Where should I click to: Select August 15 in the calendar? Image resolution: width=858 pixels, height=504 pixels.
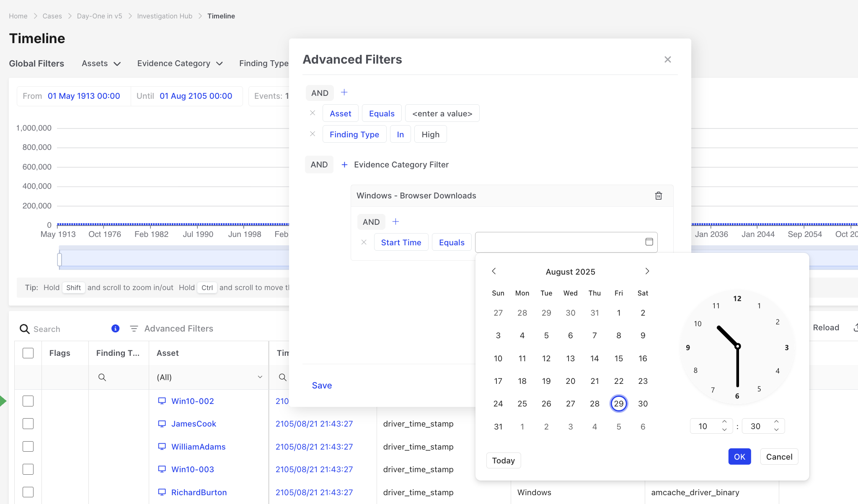coord(618,358)
